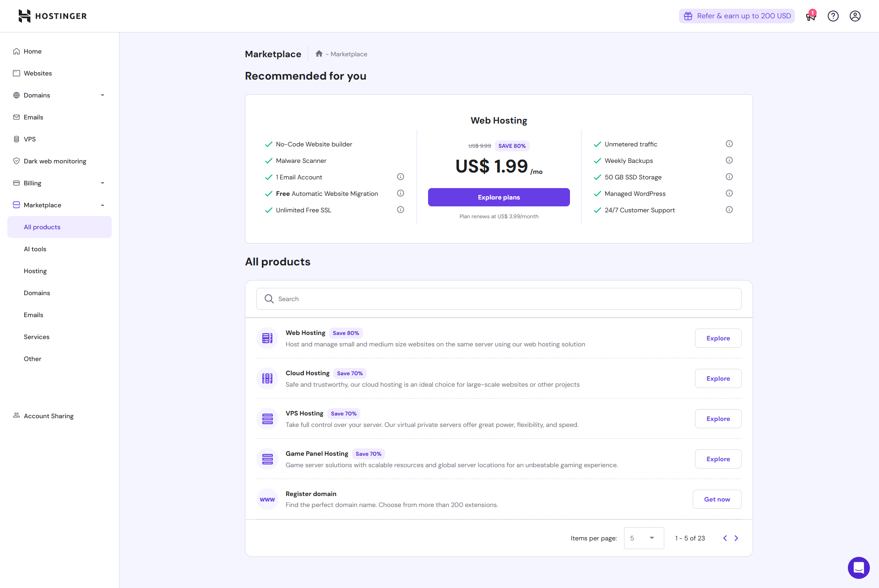Go to previous page of products
Viewport: 879px width, 588px height.
[x=725, y=538]
